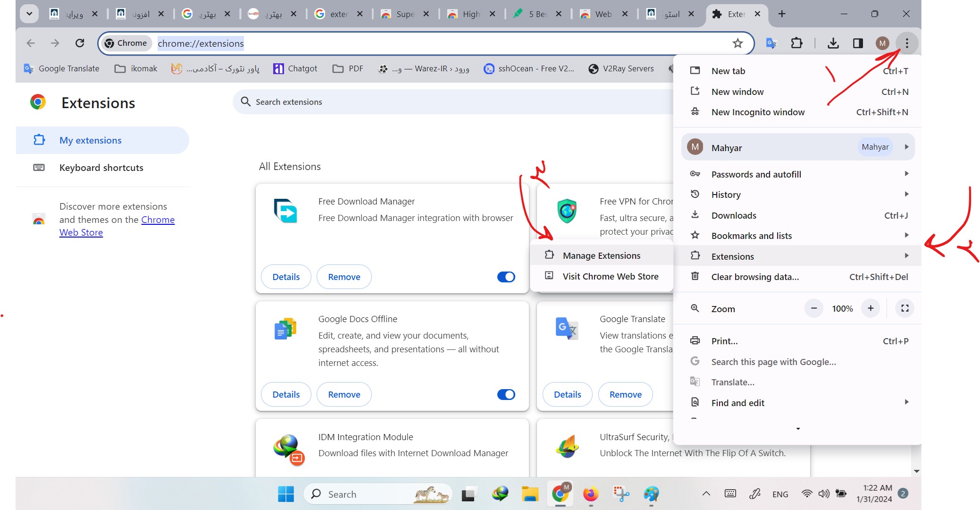Choose Manage Extensions in submenu
The height and width of the screenshot is (510, 980).
[602, 255]
